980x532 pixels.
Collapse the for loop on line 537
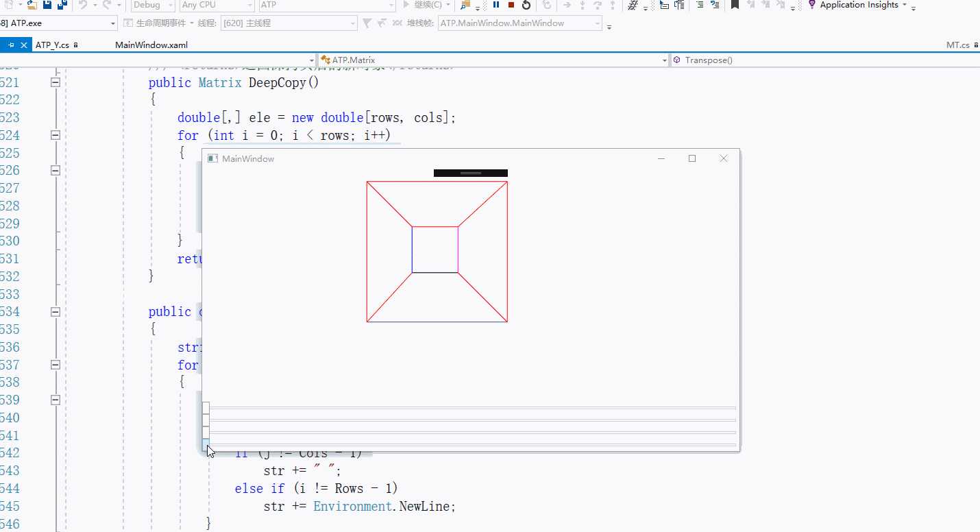pos(56,364)
